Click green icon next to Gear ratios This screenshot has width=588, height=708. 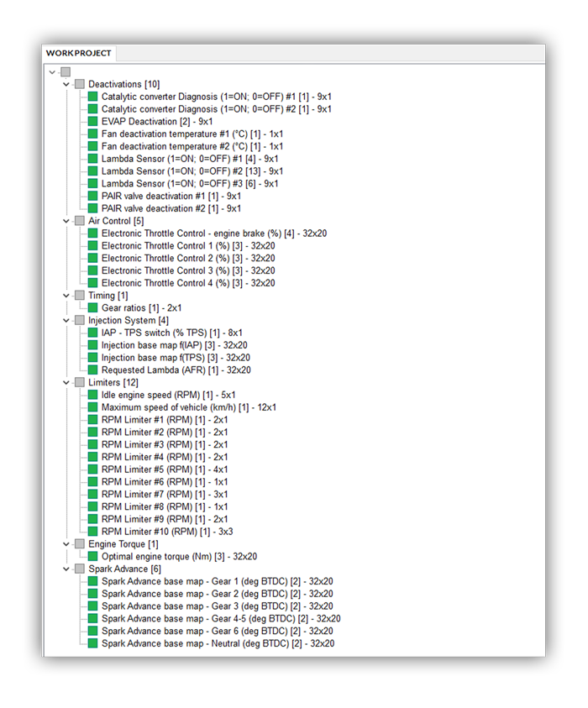tap(93, 308)
